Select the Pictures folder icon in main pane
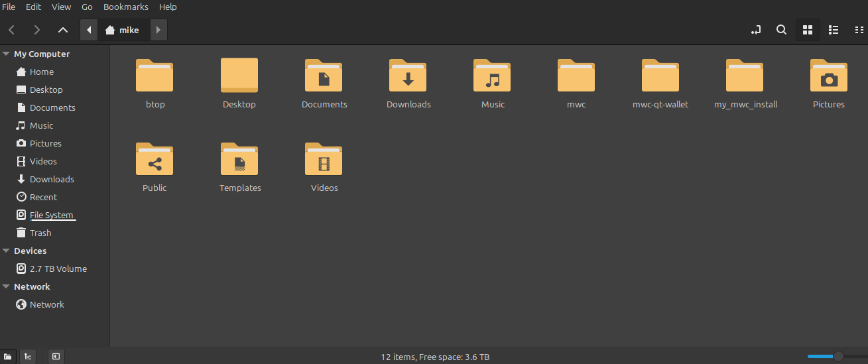The width and height of the screenshot is (868, 364). pos(829,74)
